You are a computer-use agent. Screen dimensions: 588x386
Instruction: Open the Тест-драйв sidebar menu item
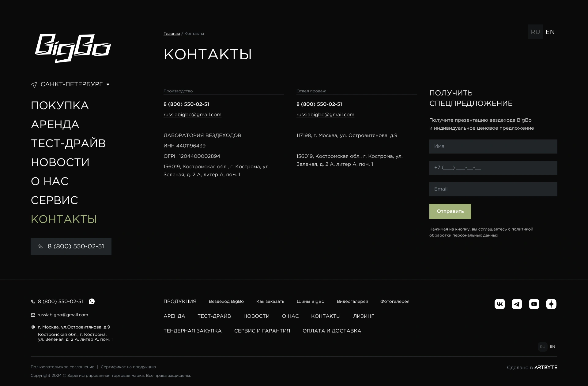click(68, 143)
